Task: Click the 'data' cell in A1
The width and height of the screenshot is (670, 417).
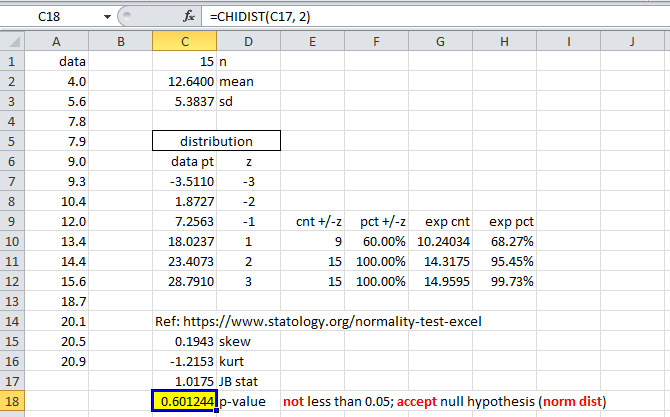Action: [56, 62]
